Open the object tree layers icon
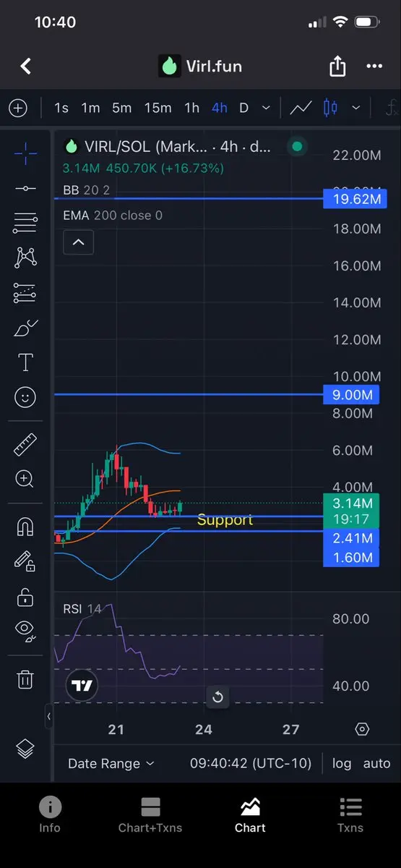This screenshot has width=401, height=868. tap(25, 749)
